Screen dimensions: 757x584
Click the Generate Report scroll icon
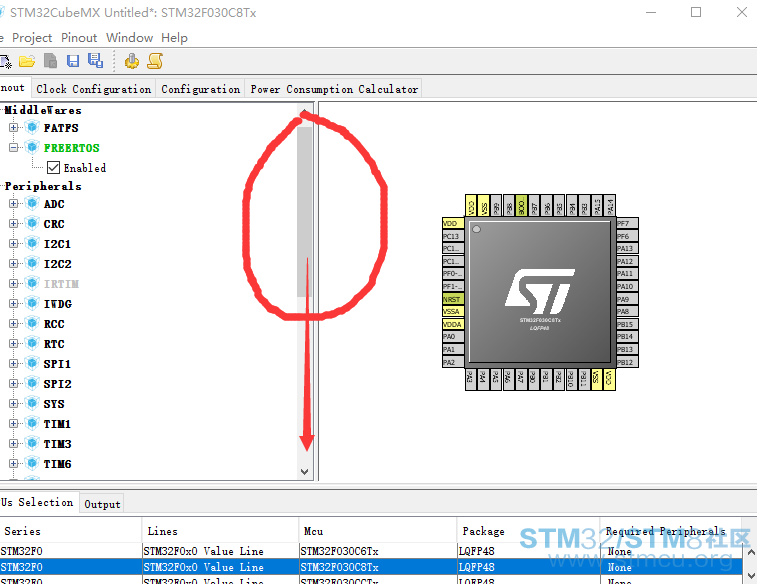(155, 61)
